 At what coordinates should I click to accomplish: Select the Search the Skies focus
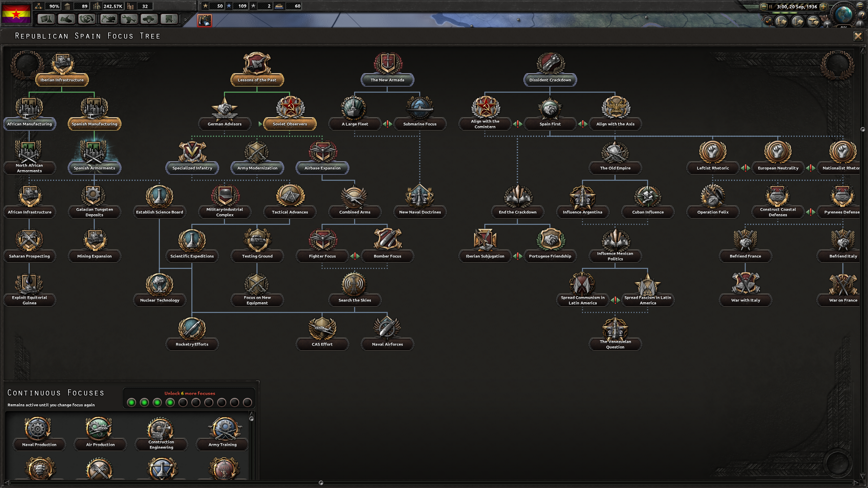(x=355, y=289)
